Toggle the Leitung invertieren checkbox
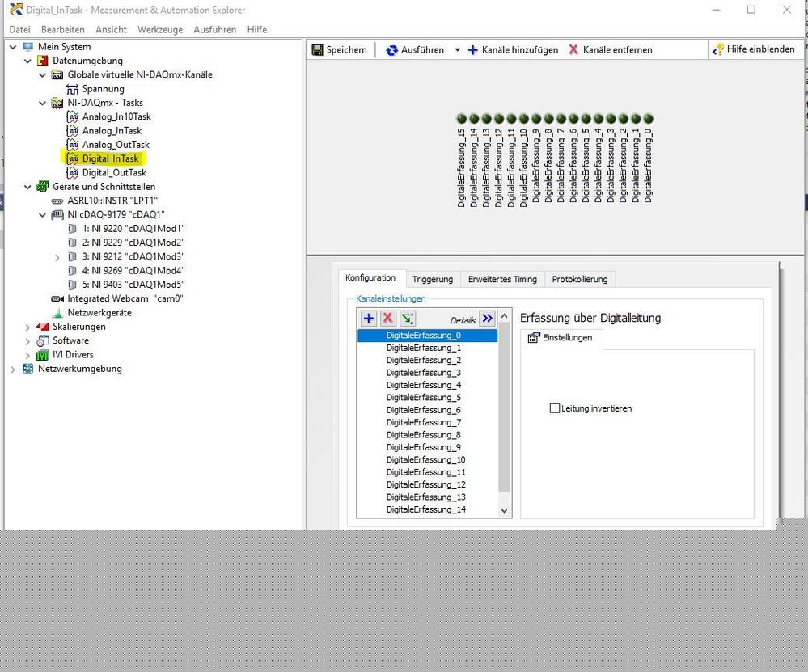 tap(555, 408)
